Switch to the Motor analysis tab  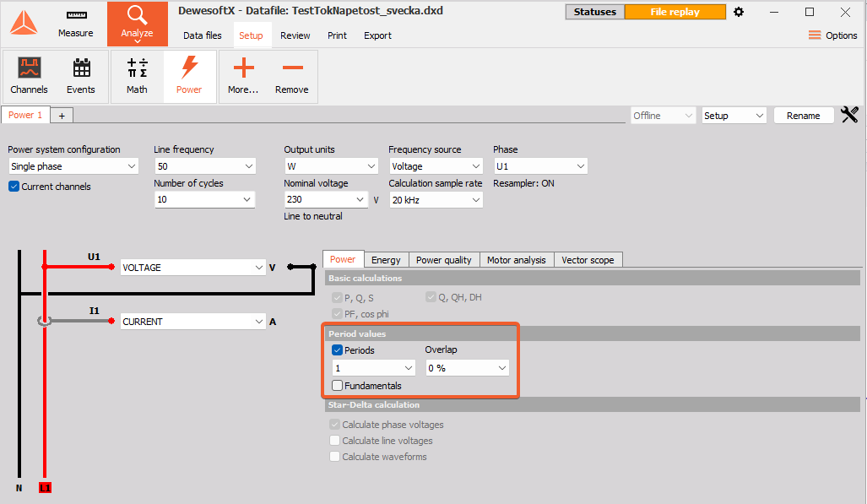coord(517,260)
